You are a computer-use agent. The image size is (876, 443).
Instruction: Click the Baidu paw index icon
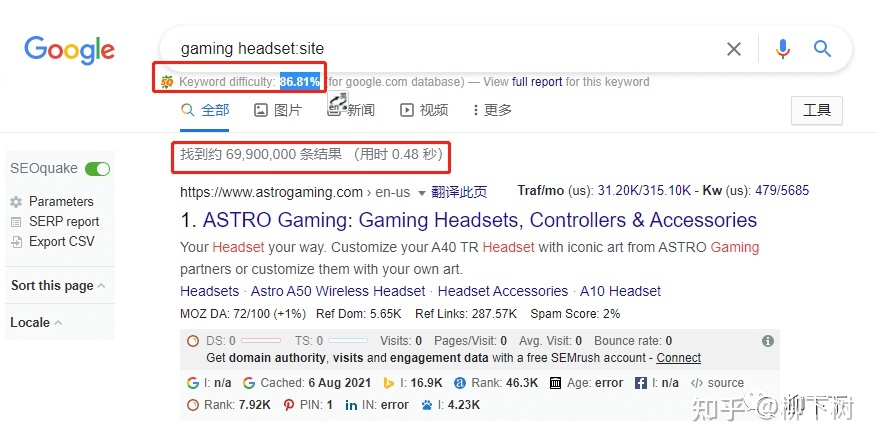[x=426, y=405]
